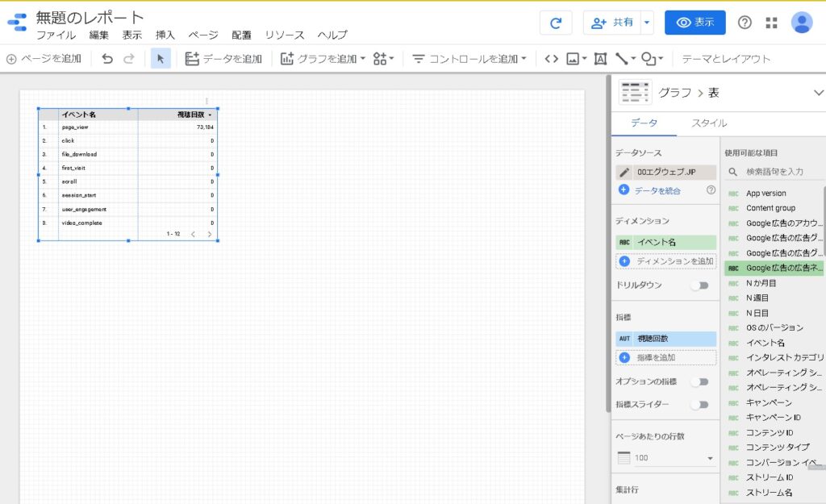
Task: Select the text box tool icon
Action: 599,59
